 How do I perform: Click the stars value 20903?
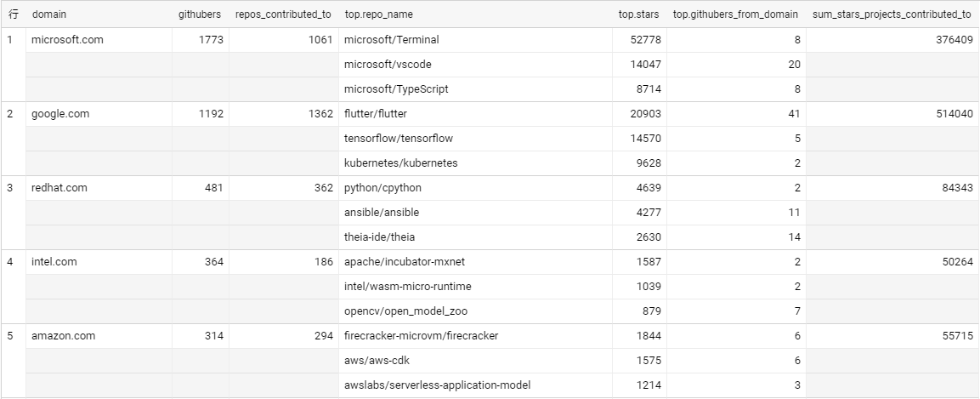648,114
